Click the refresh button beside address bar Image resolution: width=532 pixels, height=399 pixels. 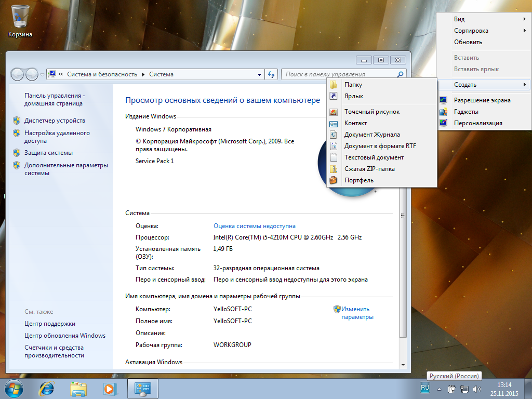(271, 74)
